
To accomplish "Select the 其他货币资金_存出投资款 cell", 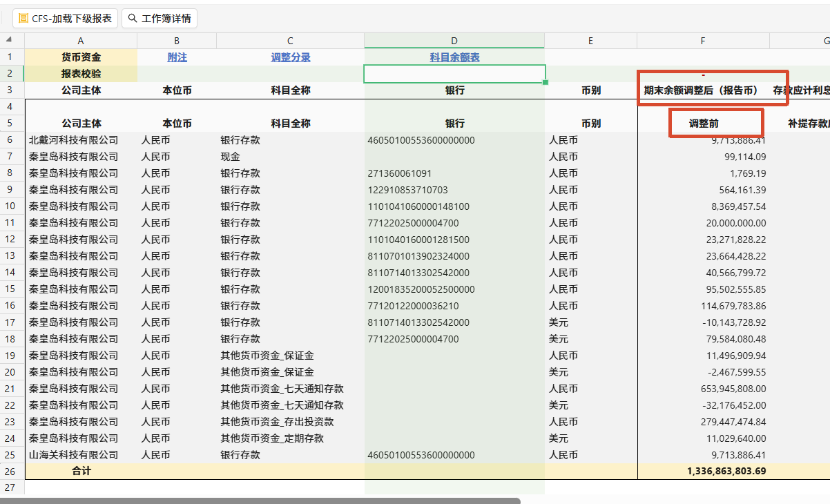I will click(290, 422).
